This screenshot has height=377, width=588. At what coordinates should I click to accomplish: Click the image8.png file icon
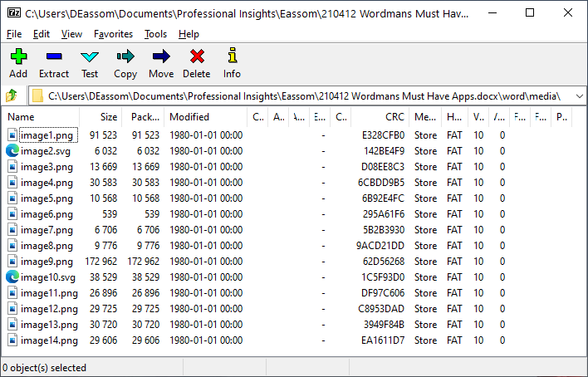(12, 245)
